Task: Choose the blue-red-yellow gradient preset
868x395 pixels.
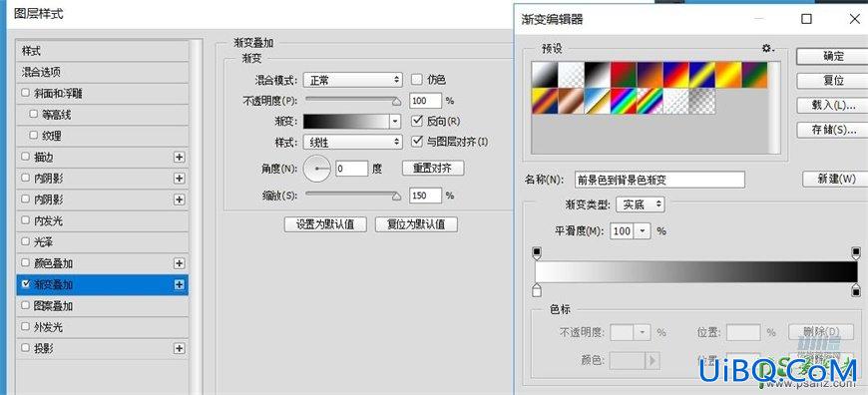Action: click(675, 75)
